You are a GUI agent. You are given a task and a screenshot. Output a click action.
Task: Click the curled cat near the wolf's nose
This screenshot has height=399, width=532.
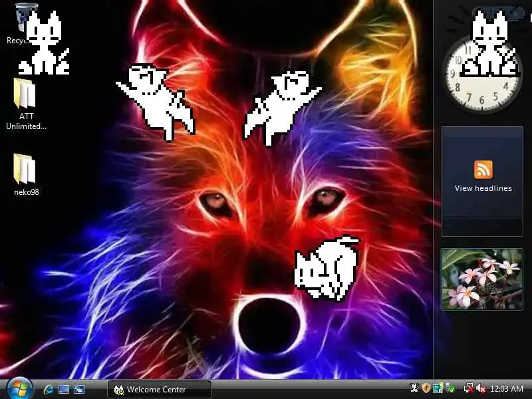pos(327,268)
